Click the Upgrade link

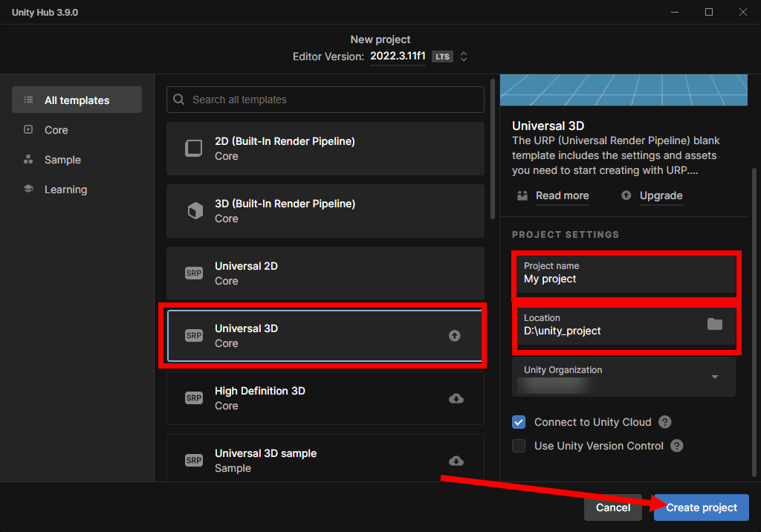[x=661, y=195]
